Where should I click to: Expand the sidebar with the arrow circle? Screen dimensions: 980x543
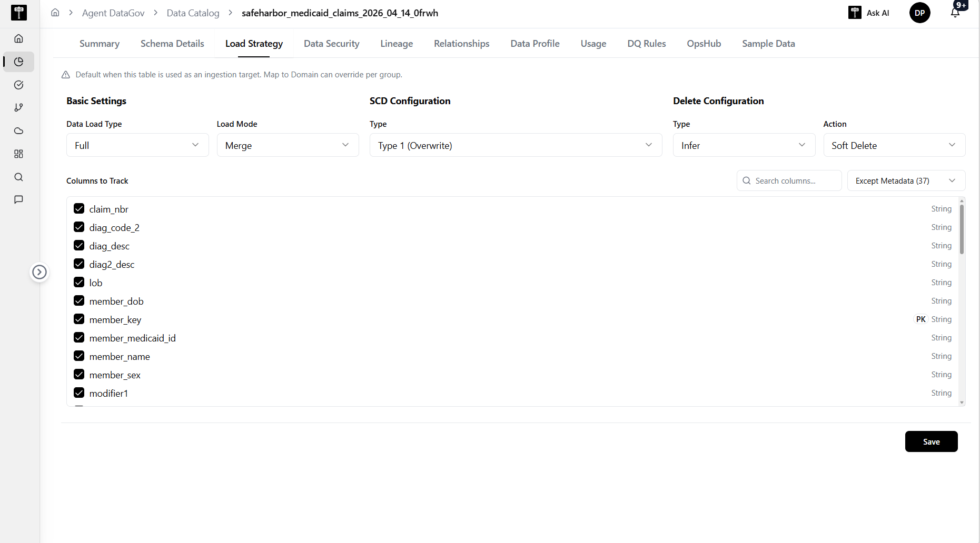tap(39, 272)
